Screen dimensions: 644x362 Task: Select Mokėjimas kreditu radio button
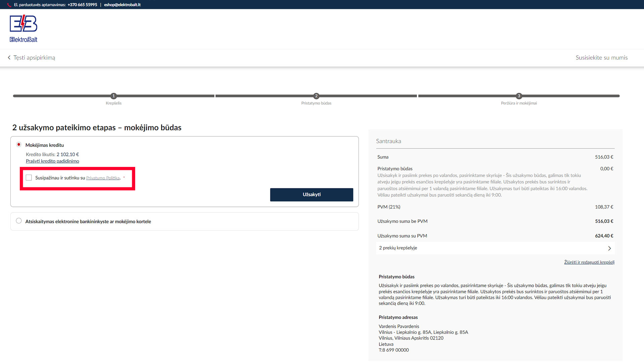19,145
